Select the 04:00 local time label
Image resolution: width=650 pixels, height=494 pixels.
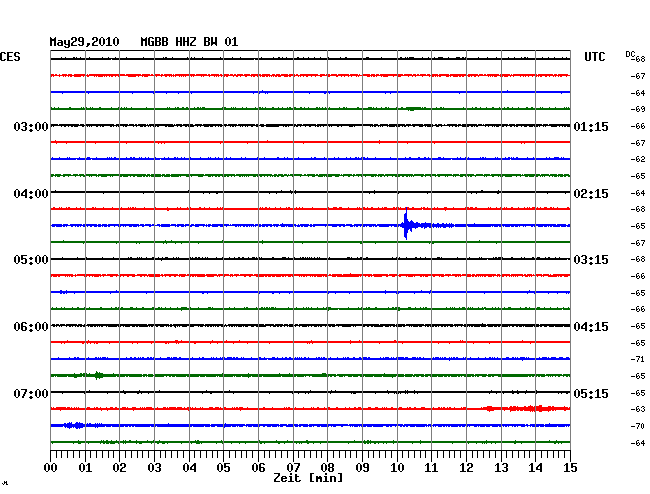point(31,194)
